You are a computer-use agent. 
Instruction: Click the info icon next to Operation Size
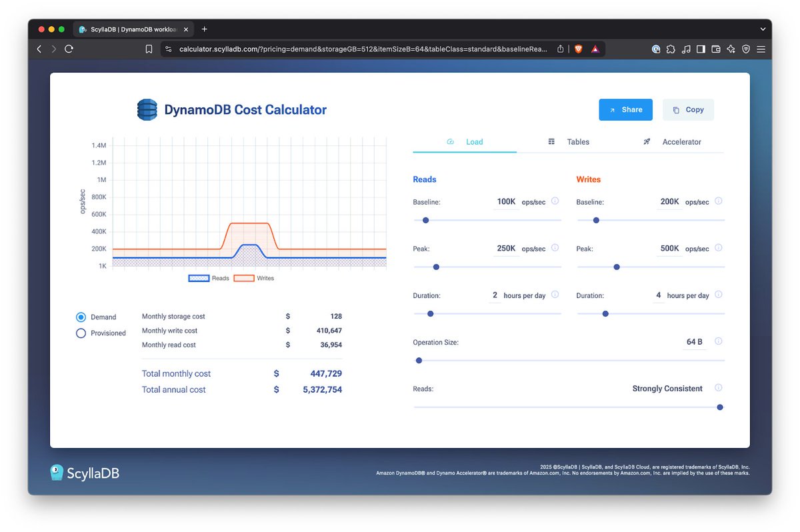tap(718, 341)
